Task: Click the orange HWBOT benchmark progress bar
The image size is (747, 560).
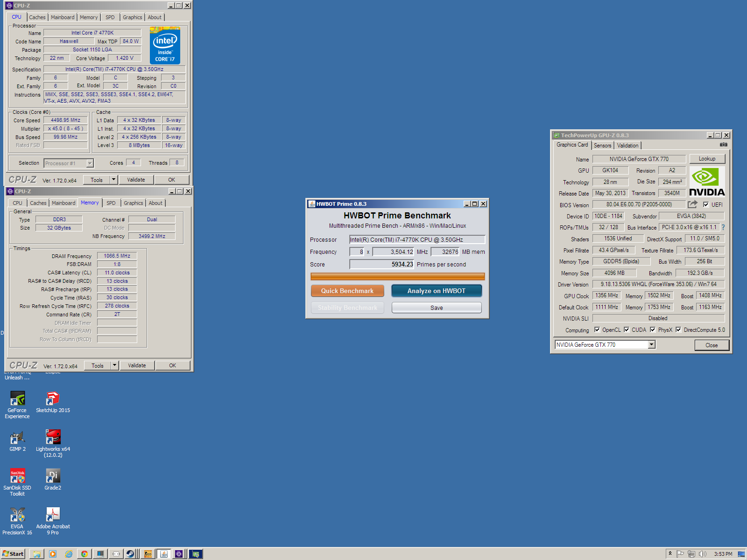Action: pyautogui.click(x=398, y=276)
